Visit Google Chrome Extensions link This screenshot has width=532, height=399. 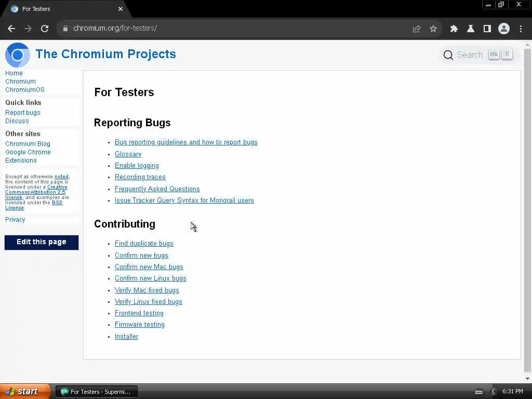(x=28, y=156)
